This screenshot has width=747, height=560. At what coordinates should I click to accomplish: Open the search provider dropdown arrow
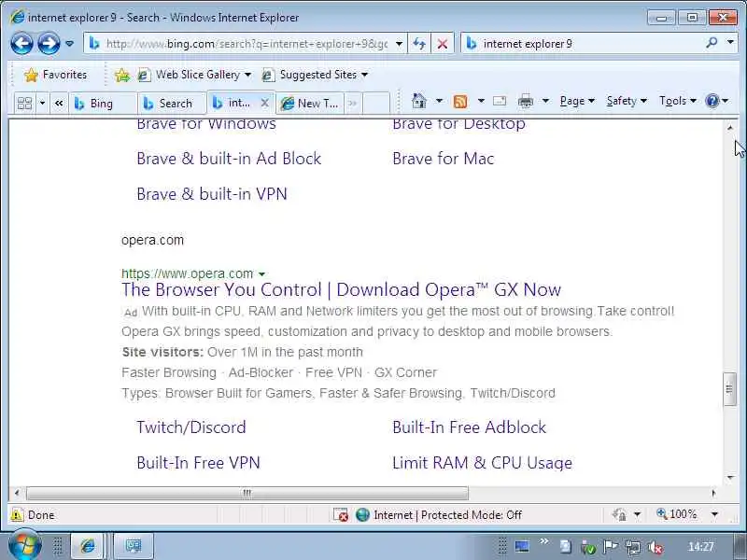[730, 42]
